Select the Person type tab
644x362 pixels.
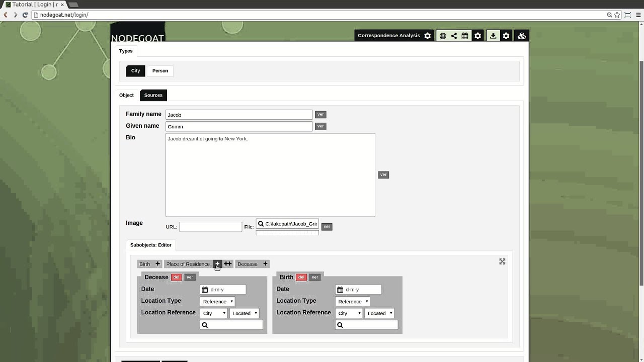(160, 71)
